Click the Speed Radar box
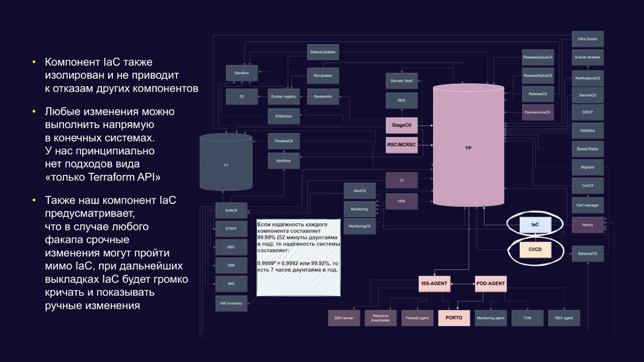 pos(588,149)
